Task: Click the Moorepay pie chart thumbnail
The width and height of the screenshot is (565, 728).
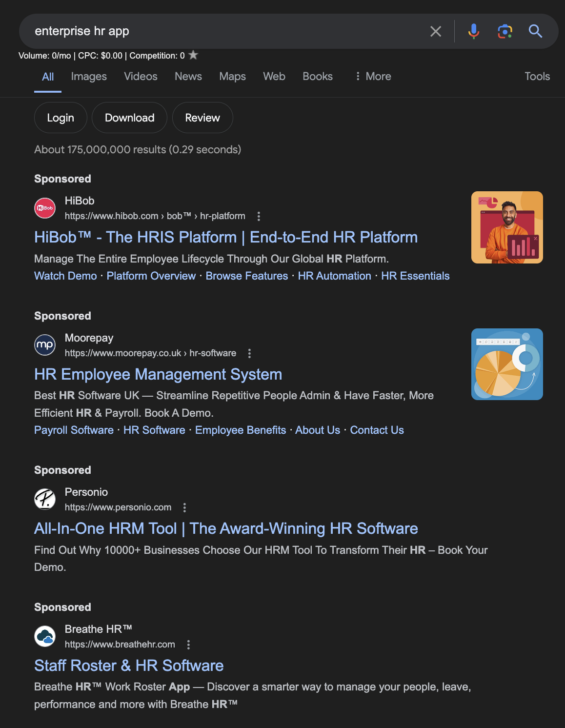Action: click(x=507, y=364)
